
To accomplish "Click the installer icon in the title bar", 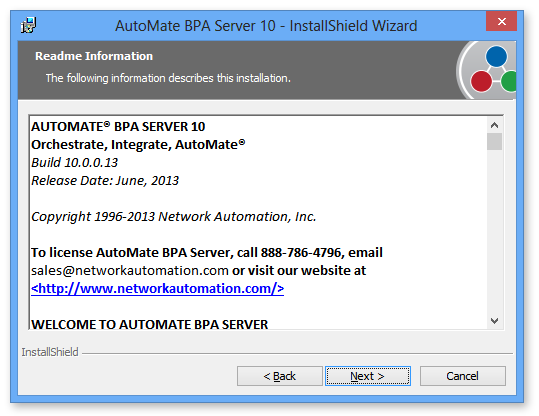I will (28, 25).
